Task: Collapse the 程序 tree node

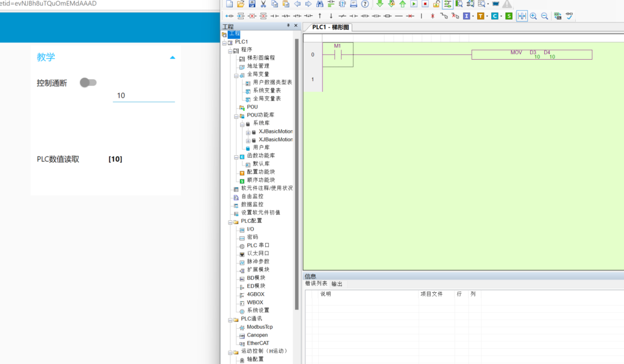Action: click(230, 51)
